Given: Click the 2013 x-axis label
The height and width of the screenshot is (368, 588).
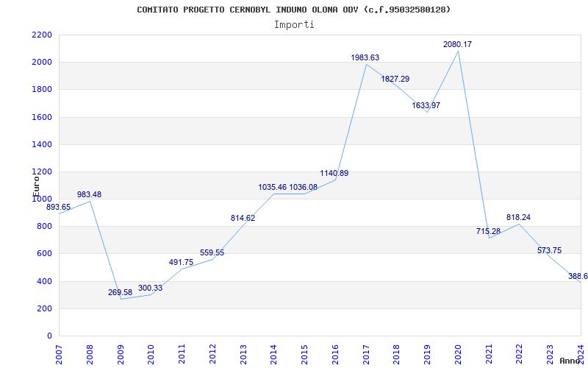Looking at the screenshot, I should point(243,354).
